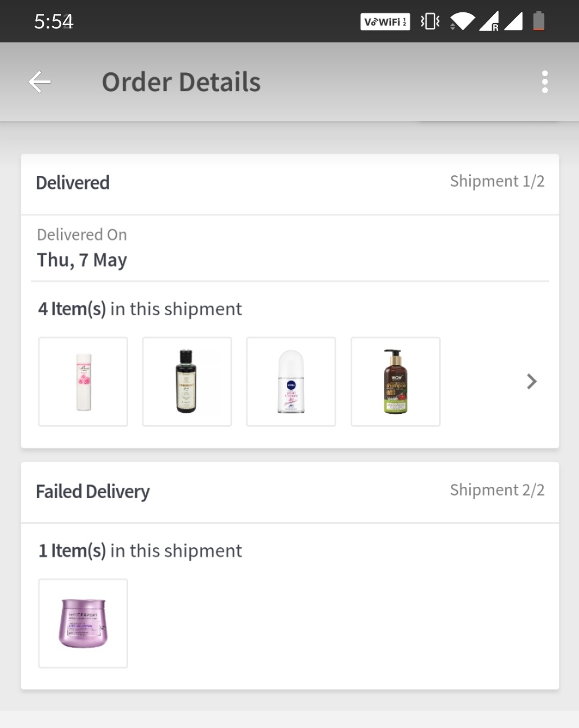Tap the 1 Item(s) in this shipment text
This screenshot has height=728, width=579.
click(140, 551)
